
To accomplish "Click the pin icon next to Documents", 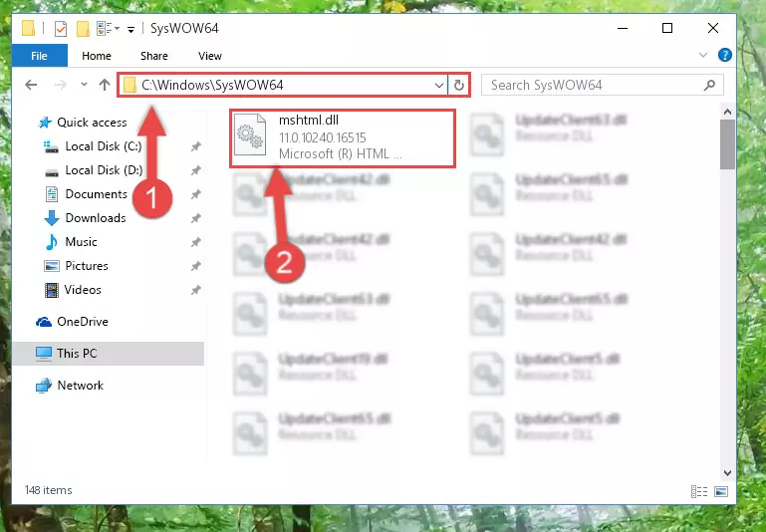I will pyautogui.click(x=196, y=194).
